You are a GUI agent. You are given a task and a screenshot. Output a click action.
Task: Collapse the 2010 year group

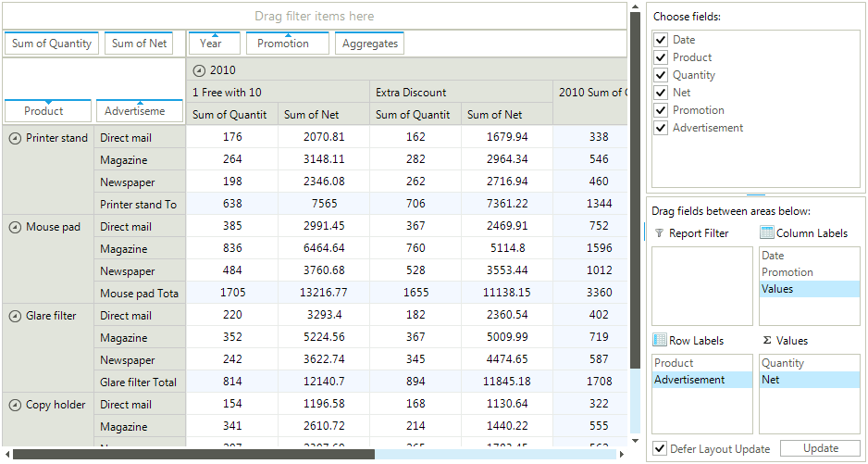(x=199, y=70)
